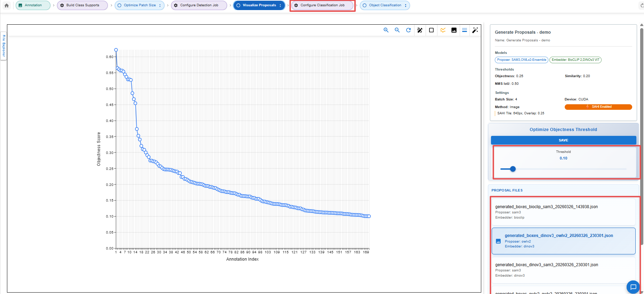Screen dimensions: 644x294
Task: Switch to the image view icon
Action: (x=454, y=30)
